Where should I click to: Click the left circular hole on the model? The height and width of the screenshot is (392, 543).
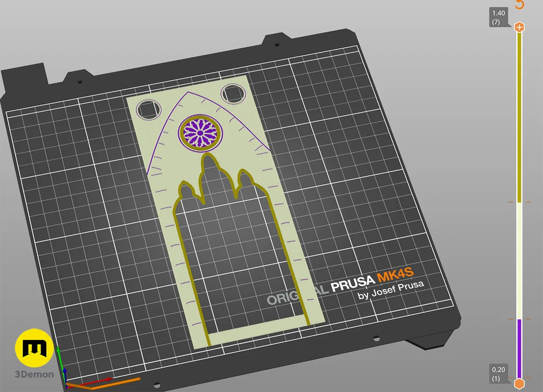click(x=148, y=109)
